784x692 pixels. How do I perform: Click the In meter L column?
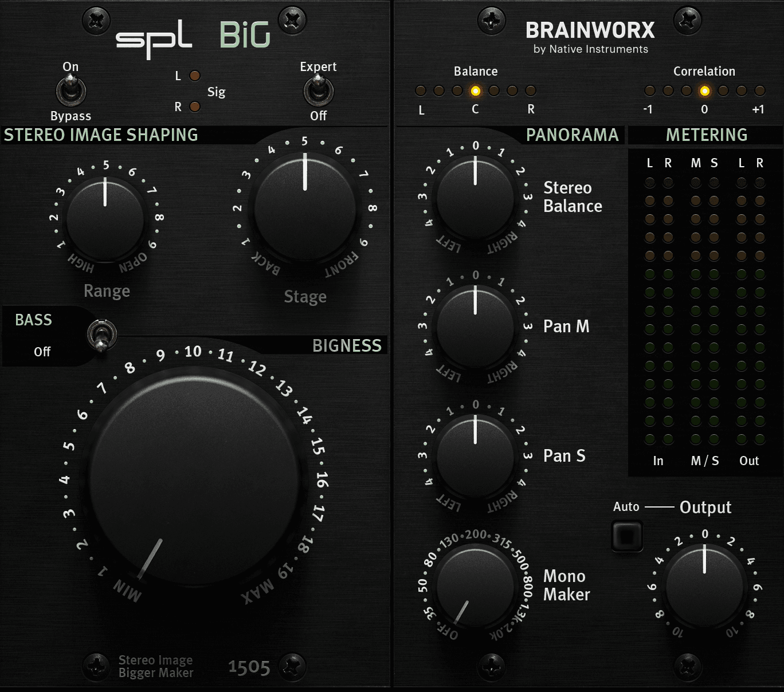pos(650,311)
